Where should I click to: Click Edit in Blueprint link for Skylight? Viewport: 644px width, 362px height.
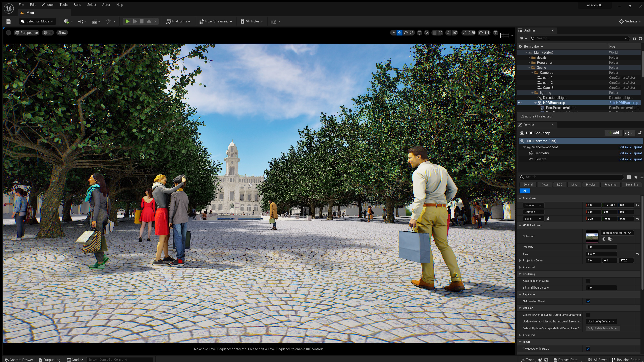pos(630,159)
